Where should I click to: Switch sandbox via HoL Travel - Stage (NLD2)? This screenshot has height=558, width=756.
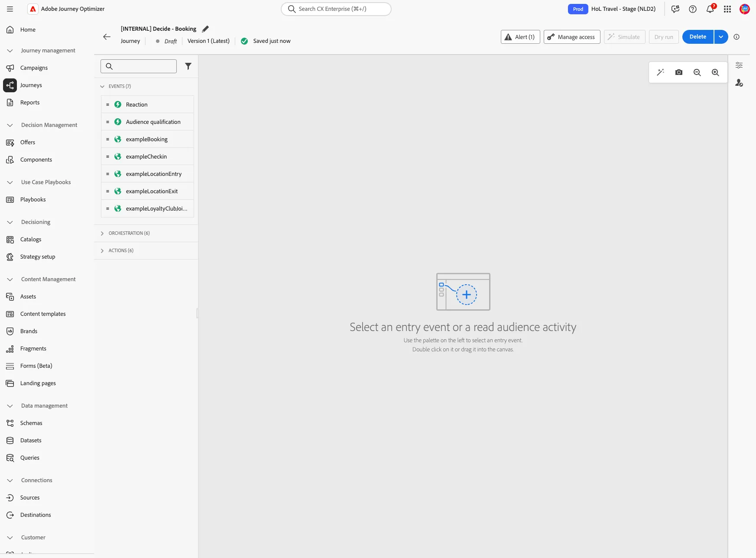coord(623,9)
